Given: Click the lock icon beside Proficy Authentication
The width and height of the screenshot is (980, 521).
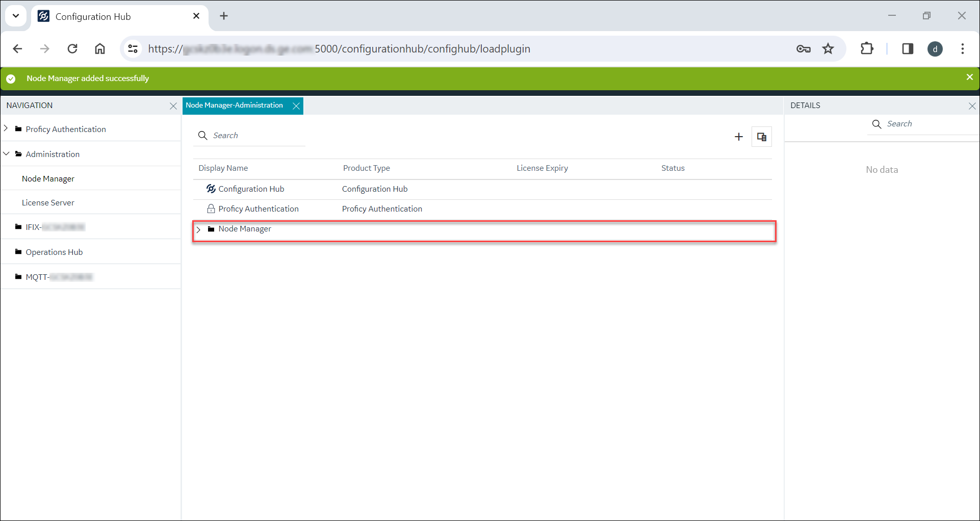Looking at the screenshot, I should [211, 209].
